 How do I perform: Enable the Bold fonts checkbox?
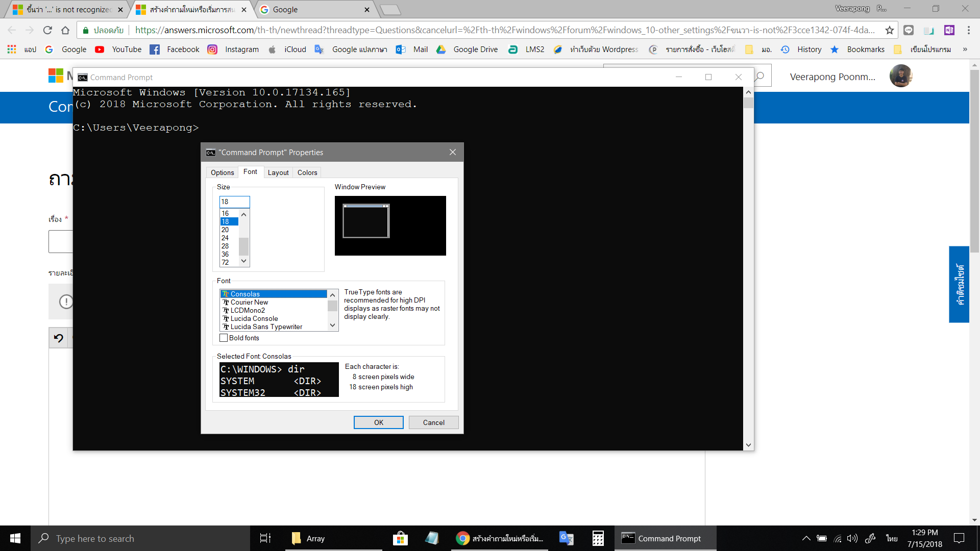224,338
